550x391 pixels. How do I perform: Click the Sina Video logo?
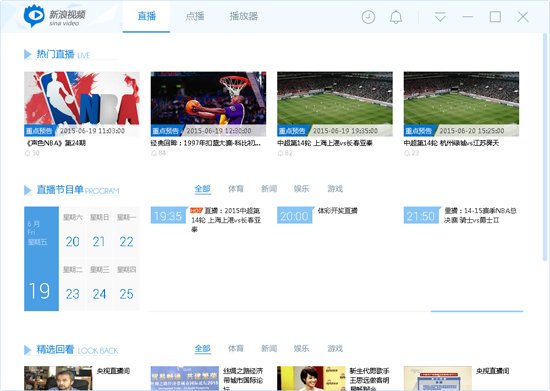(x=54, y=16)
